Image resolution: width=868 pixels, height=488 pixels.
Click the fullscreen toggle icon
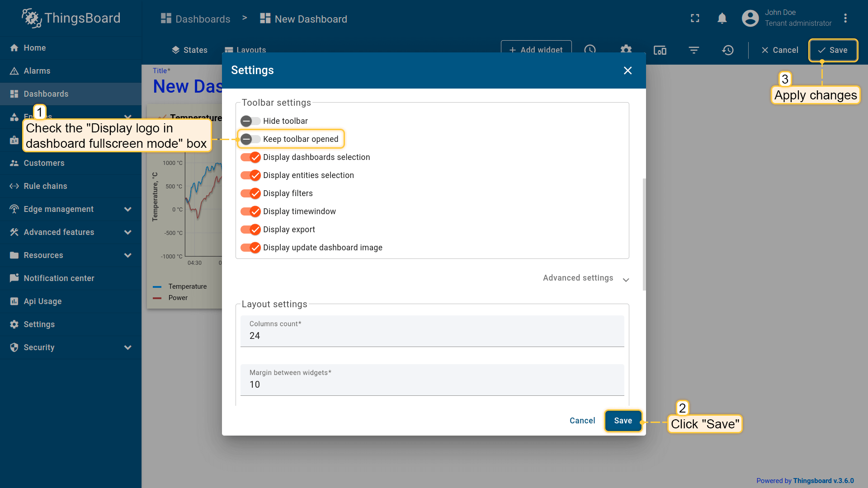point(695,18)
